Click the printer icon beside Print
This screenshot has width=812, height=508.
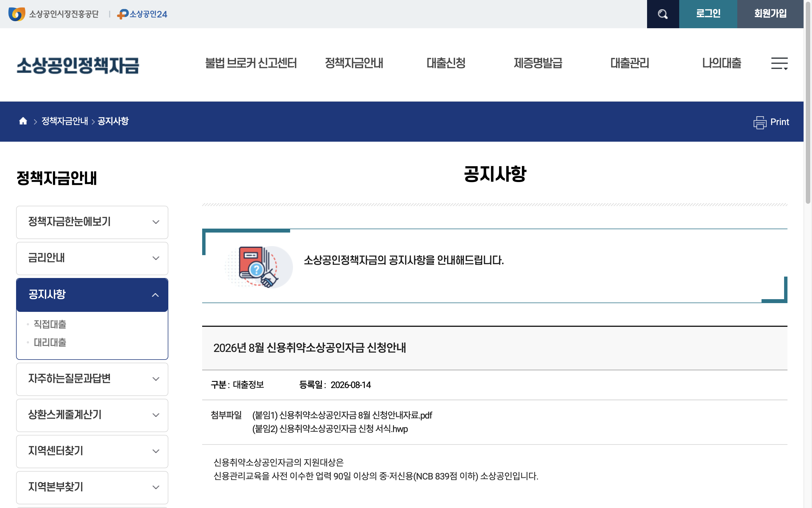(760, 122)
